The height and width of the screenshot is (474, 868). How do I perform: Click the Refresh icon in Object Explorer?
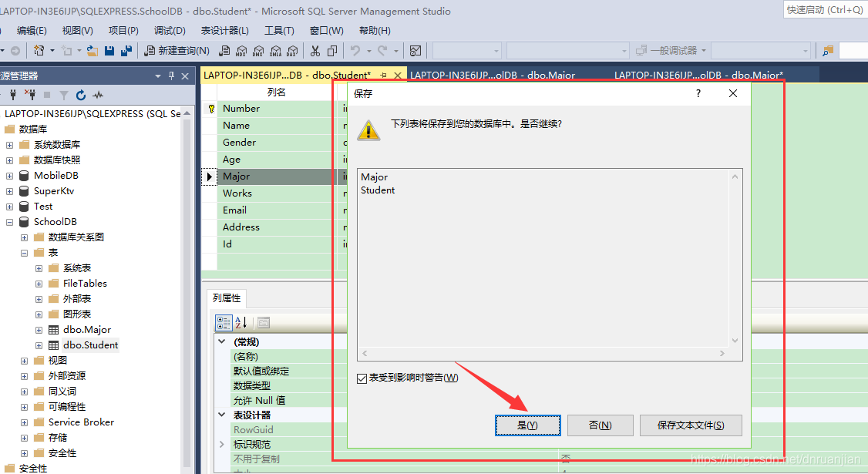(x=81, y=96)
